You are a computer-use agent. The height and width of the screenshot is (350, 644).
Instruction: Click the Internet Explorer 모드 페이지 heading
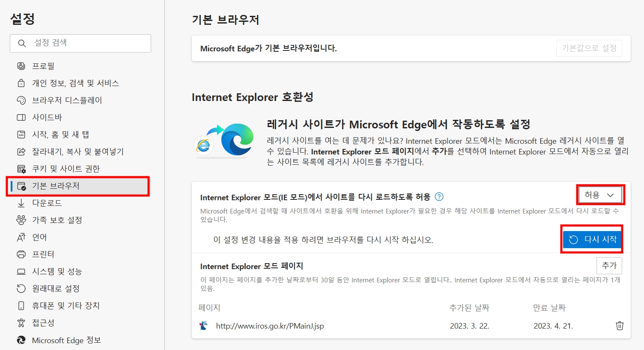(252, 266)
